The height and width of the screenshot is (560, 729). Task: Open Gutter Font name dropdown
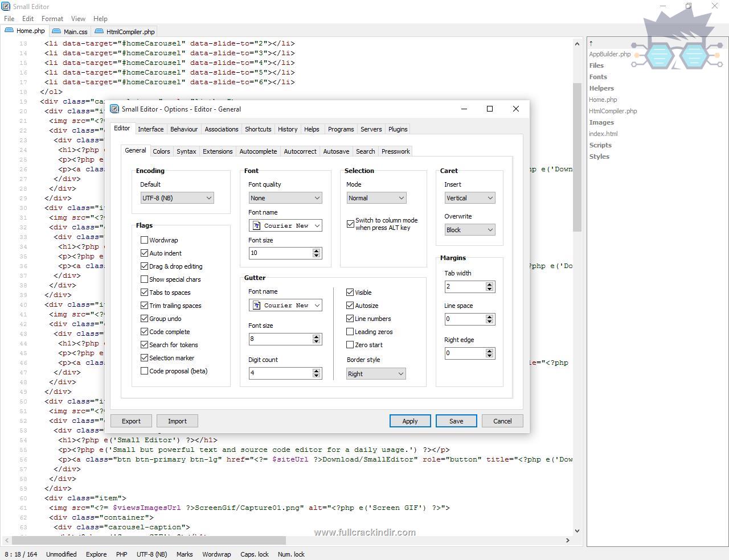point(285,305)
